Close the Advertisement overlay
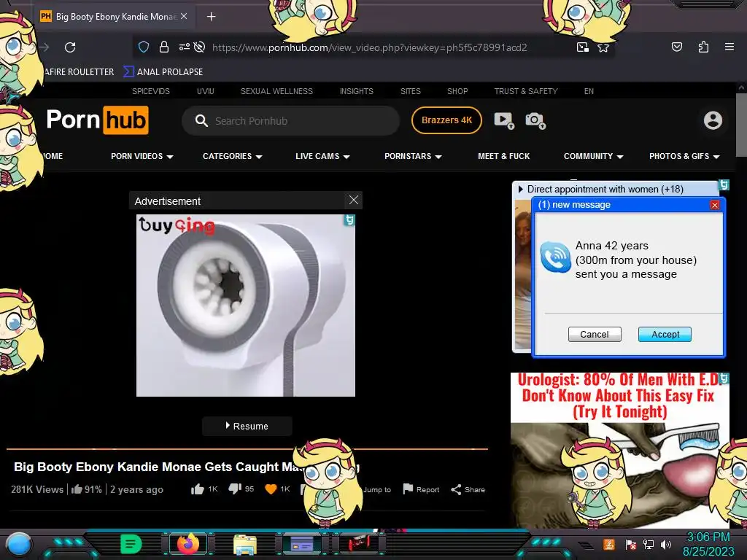This screenshot has height=560, width=747. click(354, 200)
